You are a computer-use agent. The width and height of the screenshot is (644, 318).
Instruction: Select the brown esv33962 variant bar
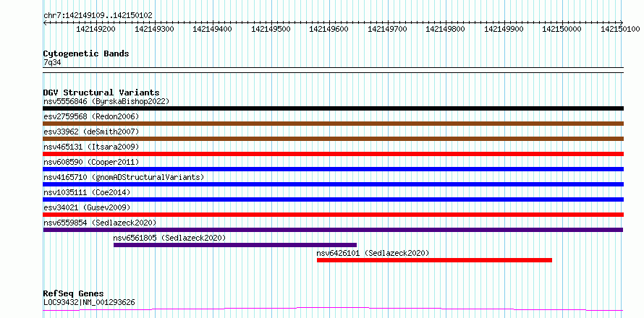334,139
